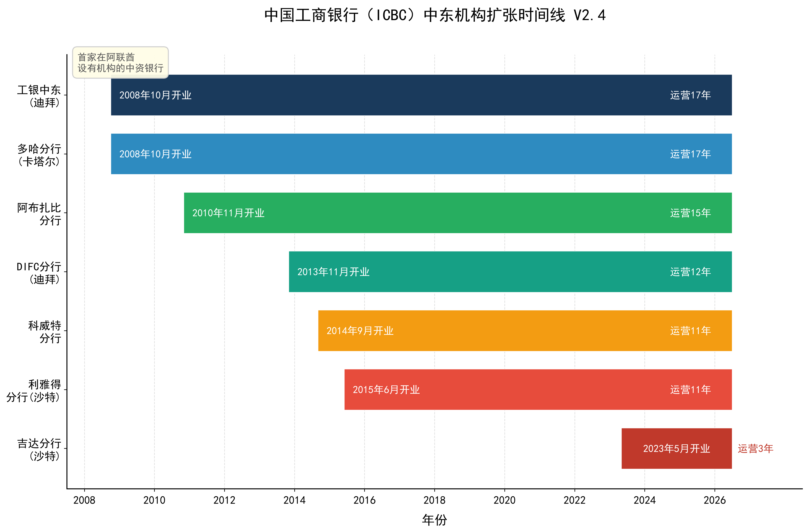
Task: Click x-axis tick label 2010
Action: coord(155,500)
